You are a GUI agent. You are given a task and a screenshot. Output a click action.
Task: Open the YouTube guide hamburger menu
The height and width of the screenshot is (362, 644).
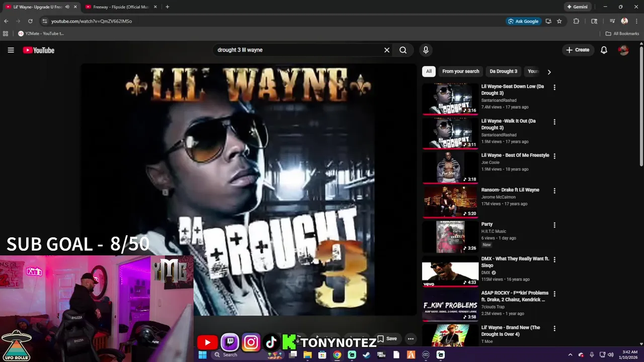[11, 50]
